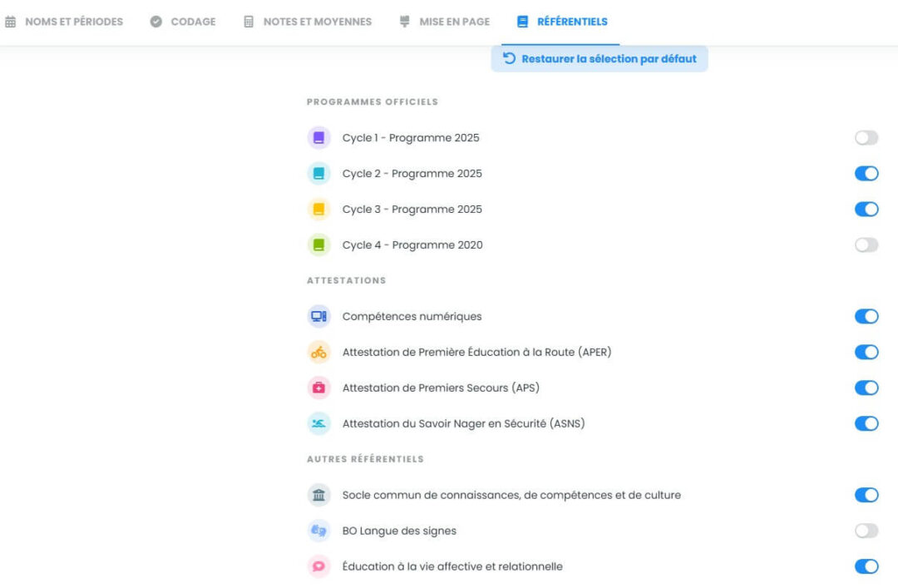Turn off Éducation à la vie affective toggle
The height and width of the screenshot is (588, 898).
(866, 567)
